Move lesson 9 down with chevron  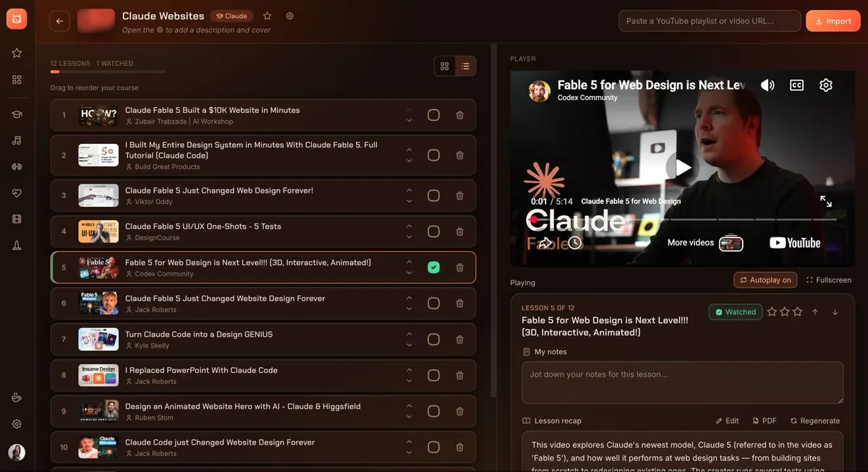click(x=409, y=417)
